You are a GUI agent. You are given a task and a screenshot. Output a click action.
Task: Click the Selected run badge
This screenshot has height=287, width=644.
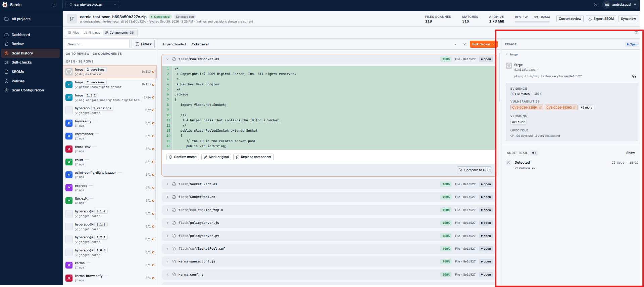coord(185,17)
